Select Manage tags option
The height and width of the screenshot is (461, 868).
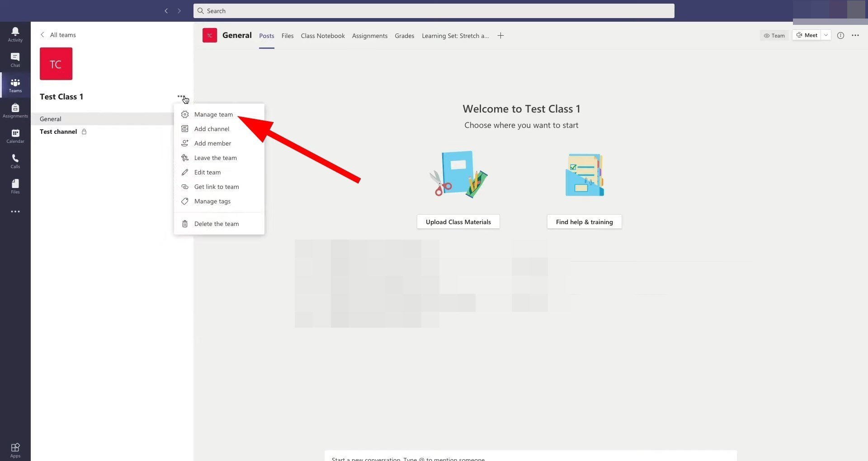coord(219,201)
